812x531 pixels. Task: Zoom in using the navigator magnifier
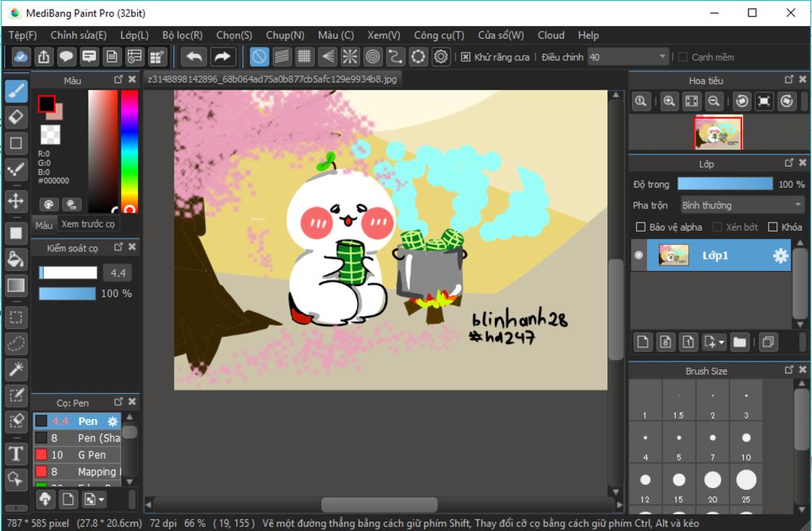pos(670,101)
